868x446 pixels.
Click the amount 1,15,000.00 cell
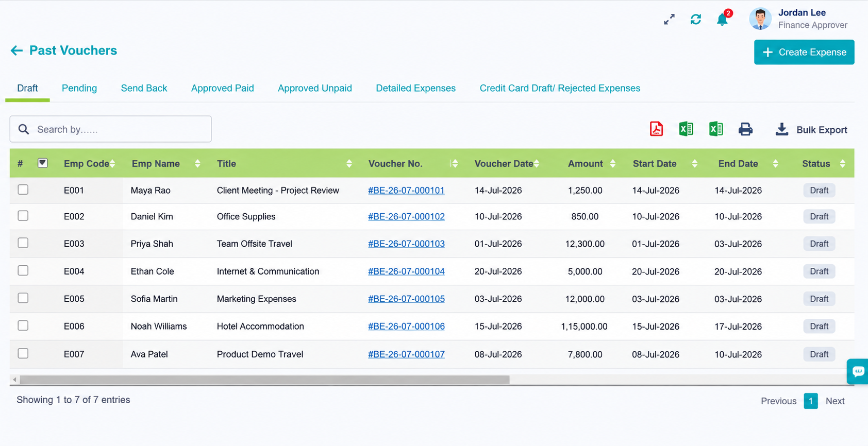584,326
